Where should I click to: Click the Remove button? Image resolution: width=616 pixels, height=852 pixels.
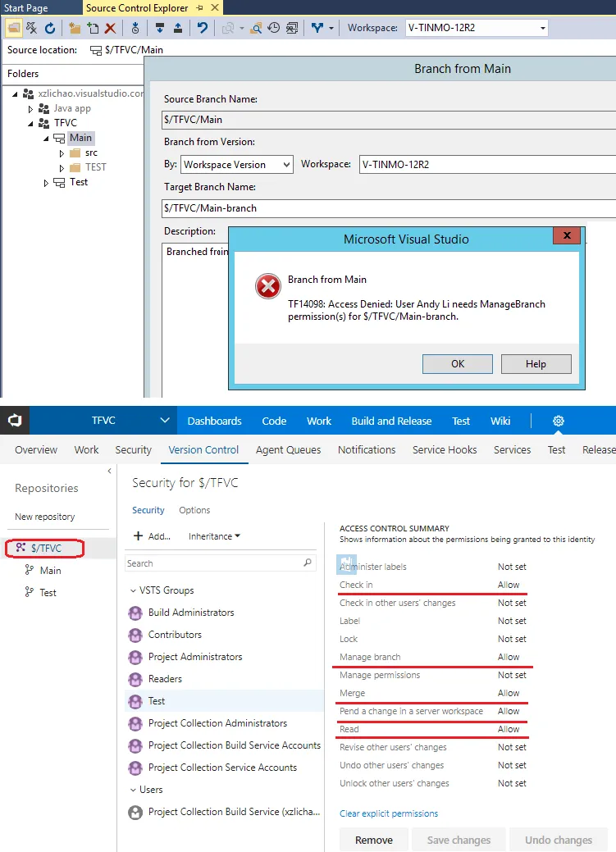373,840
